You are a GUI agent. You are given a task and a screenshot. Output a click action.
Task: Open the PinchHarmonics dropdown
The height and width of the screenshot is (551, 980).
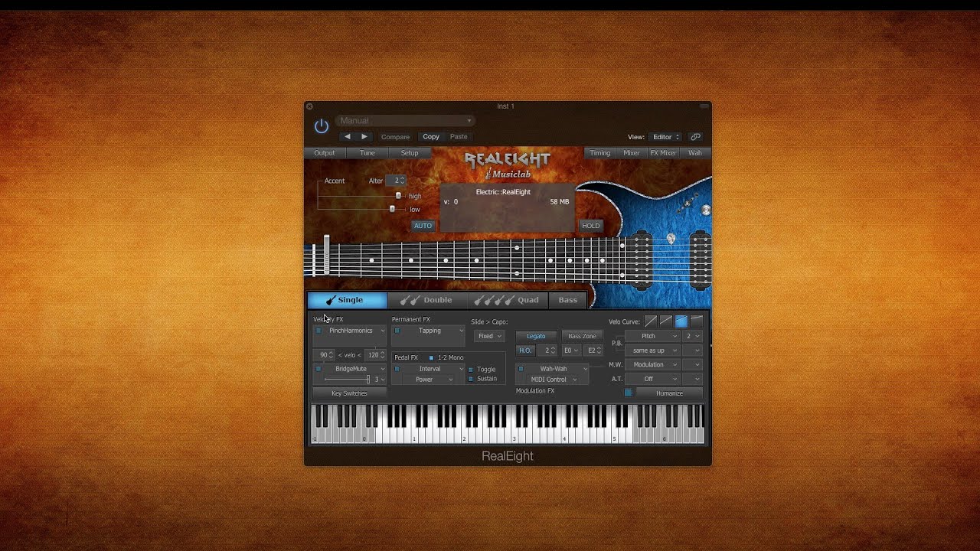[354, 331]
